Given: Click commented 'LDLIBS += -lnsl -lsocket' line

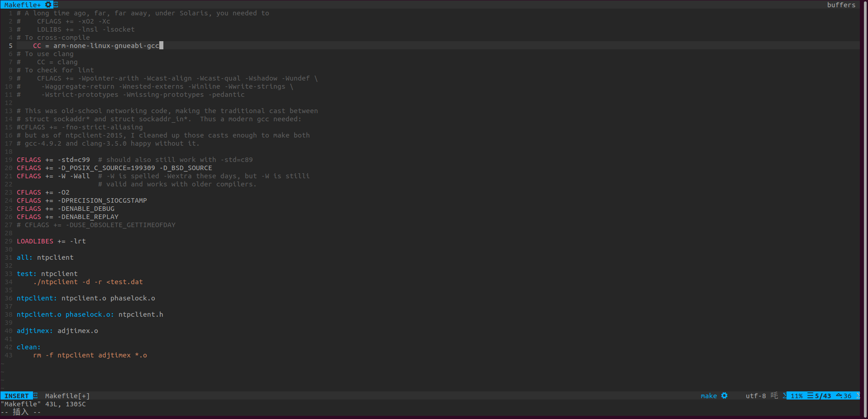Looking at the screenshot, I should [x=76, y=29].
